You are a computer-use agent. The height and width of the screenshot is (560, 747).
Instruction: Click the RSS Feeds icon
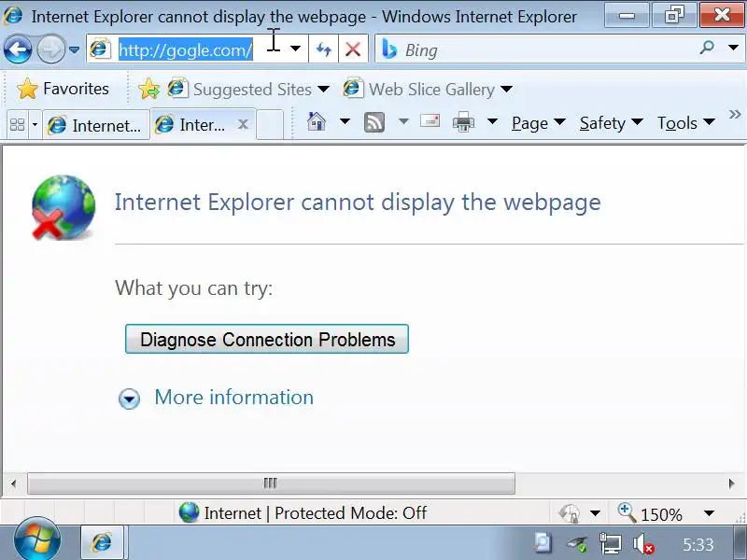[374, 122]
